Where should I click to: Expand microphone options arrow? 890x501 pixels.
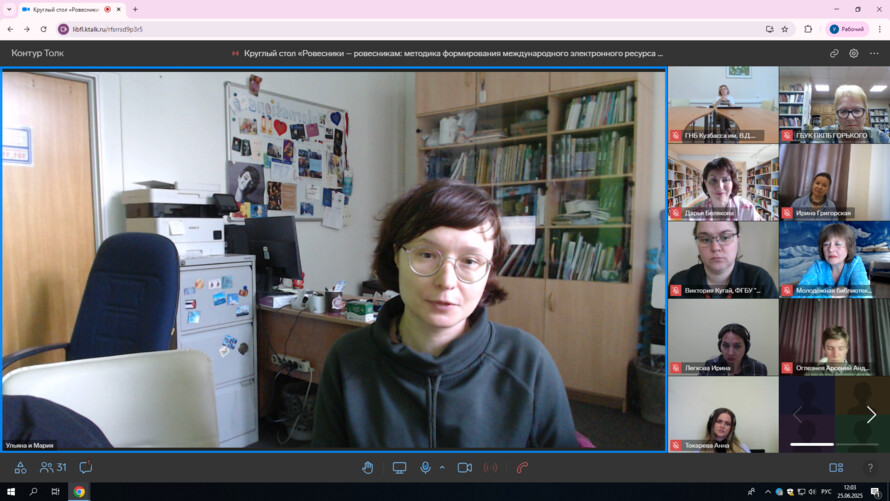[x=442, y=467]
